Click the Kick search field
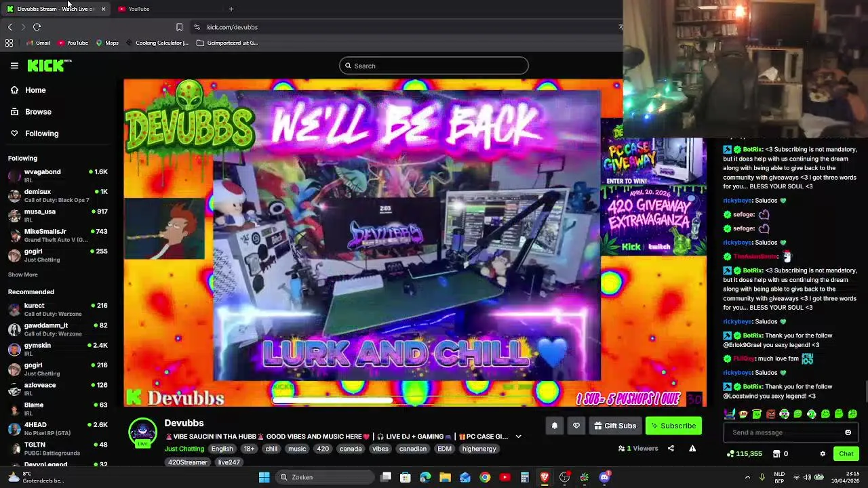The image size is (868, 488). click(434, 66)
